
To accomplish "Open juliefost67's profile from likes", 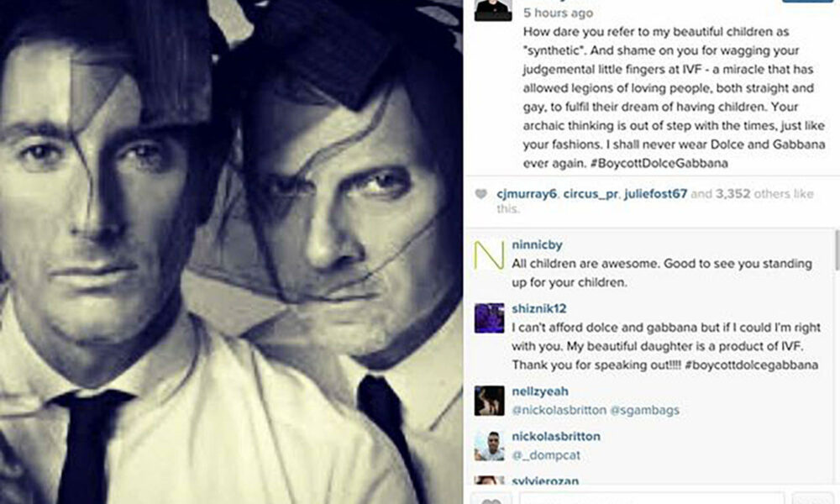I will (656, 194).
